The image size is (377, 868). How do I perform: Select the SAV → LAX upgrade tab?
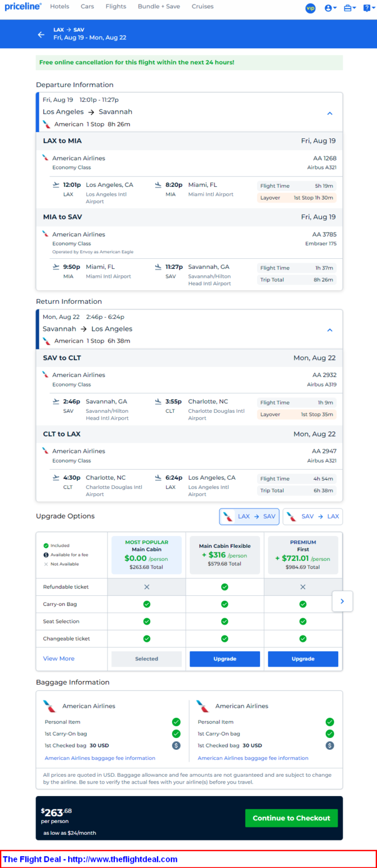tap(312, 516)
